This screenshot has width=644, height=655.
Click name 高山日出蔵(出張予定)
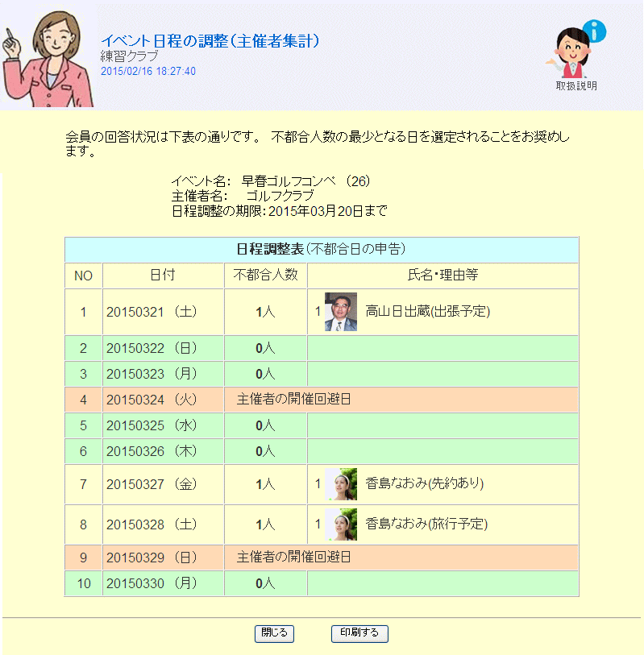coord(427,312)
